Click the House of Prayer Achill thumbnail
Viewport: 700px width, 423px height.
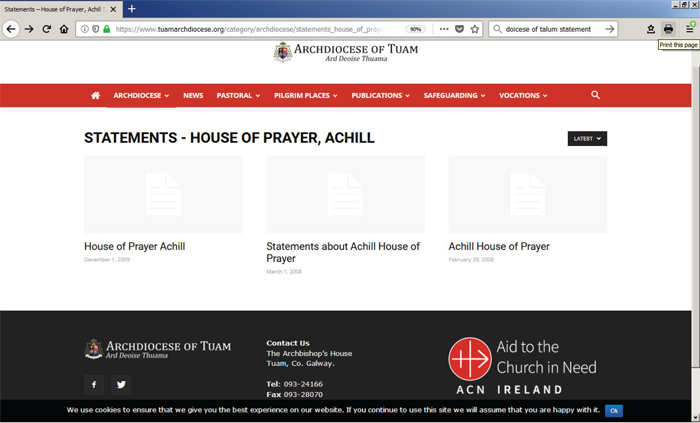point(163,194)
